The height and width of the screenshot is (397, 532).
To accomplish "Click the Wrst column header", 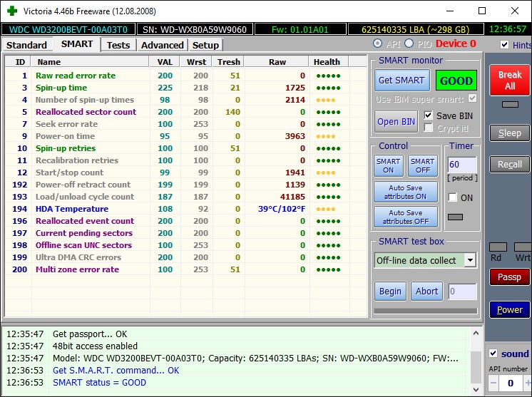I will pos(196,62).
